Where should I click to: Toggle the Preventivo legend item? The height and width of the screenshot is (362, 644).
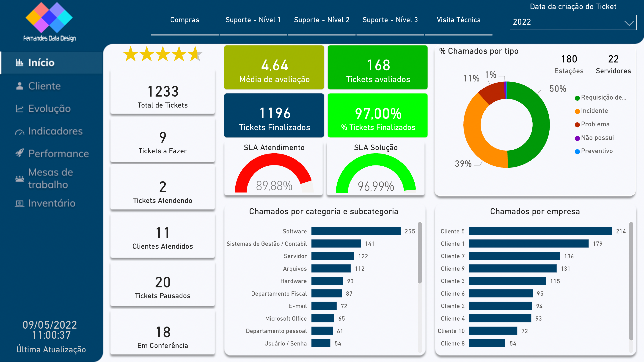596,151
